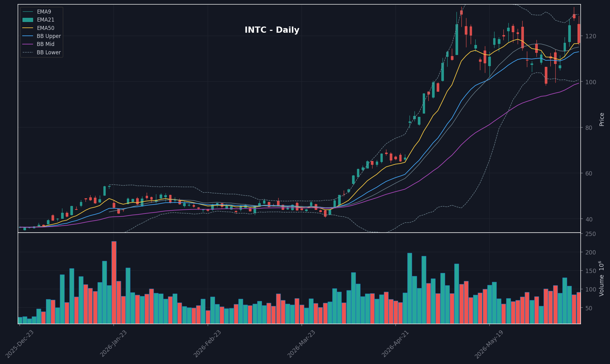
Task: Click the 2026-Jan-23 date label
Action: [113, 343]
